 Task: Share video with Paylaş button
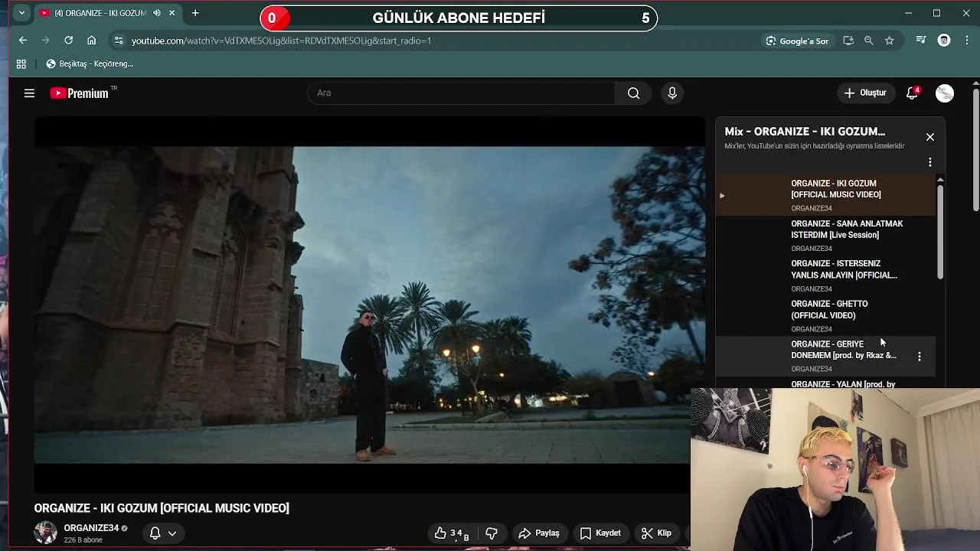pos(539,533)
